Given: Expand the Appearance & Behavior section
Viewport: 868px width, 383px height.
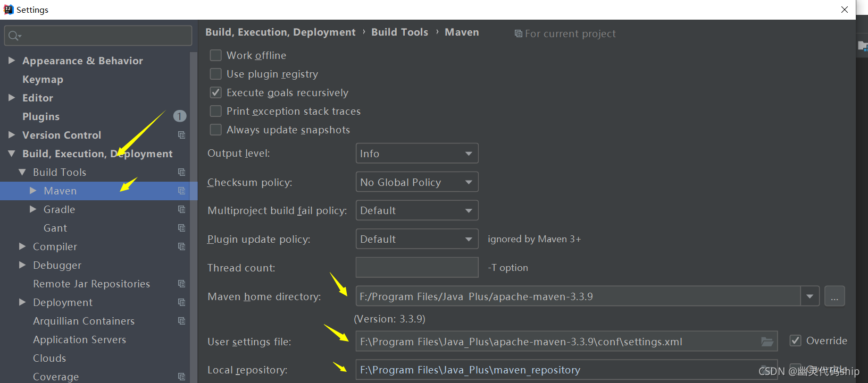Looking at the screenshot, I should pyautogui.click(x=12, y=61).
